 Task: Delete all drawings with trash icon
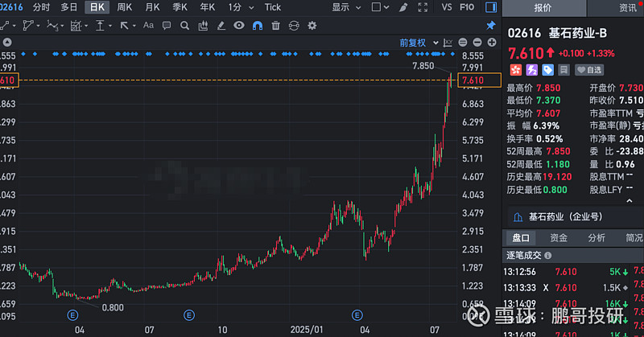(x=275, y=26)
